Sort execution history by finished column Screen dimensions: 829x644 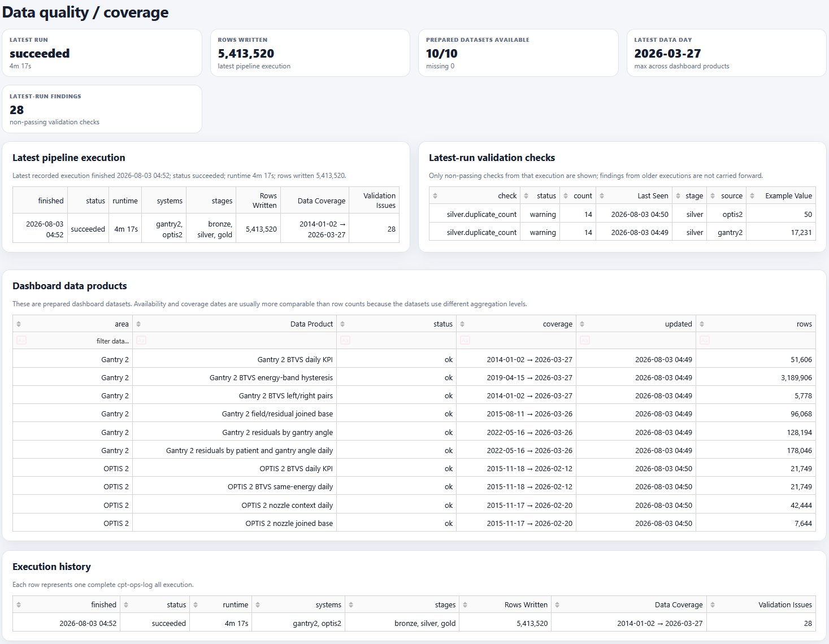(x=19, y=605)
